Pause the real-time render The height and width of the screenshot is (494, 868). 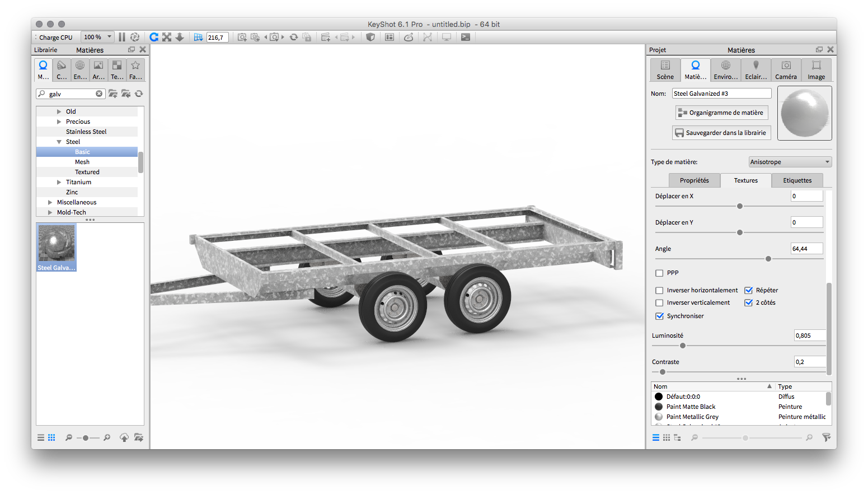pyautogui.click(x=121, y=37)
